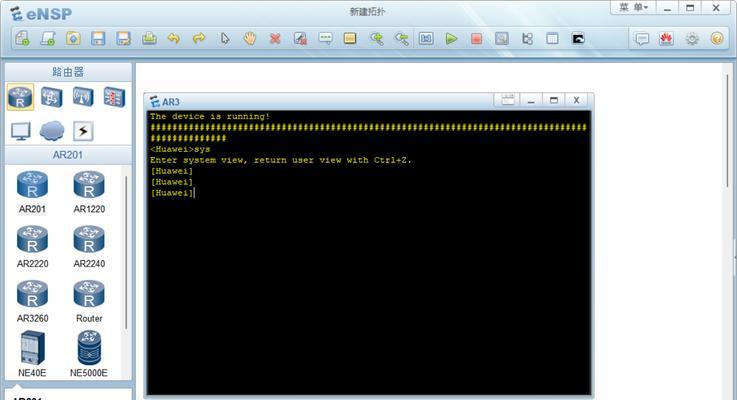The width and height of the screenshot is (737, 400).
Task: Click the AR3 window title
Action: [x=171, y=102]
